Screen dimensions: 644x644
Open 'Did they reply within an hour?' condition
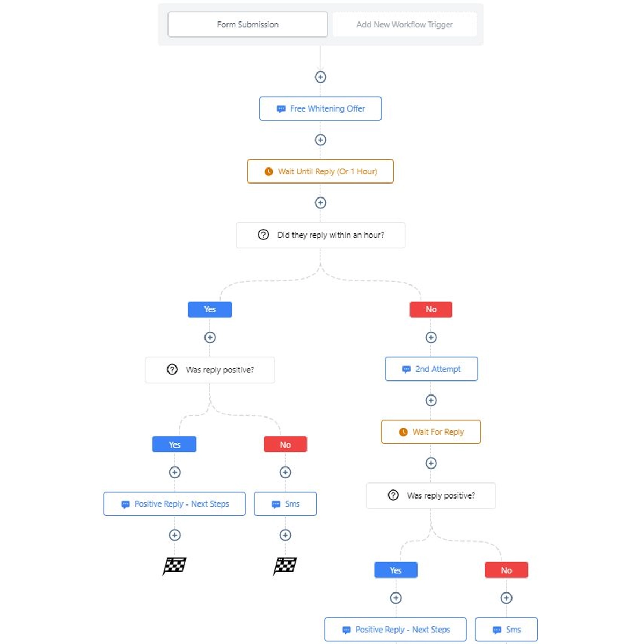point(320,235)
